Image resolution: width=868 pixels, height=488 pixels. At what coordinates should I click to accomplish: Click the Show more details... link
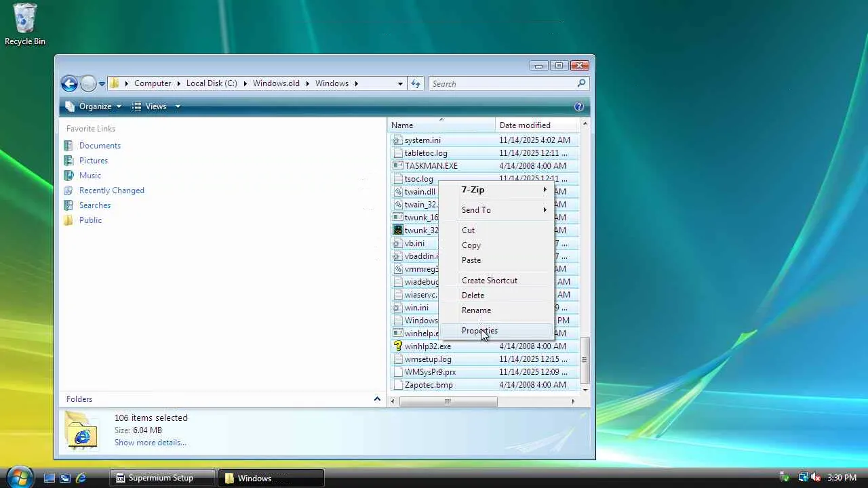150,443
